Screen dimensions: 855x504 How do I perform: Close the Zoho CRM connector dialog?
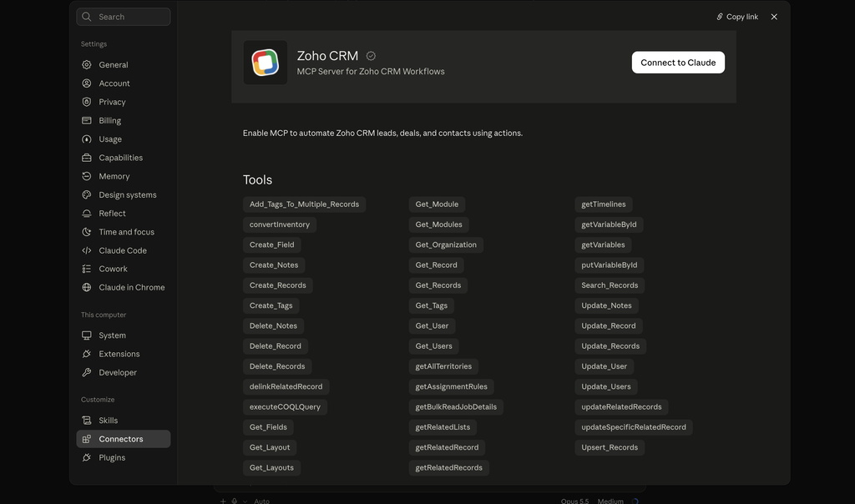[x=774, y=17]
